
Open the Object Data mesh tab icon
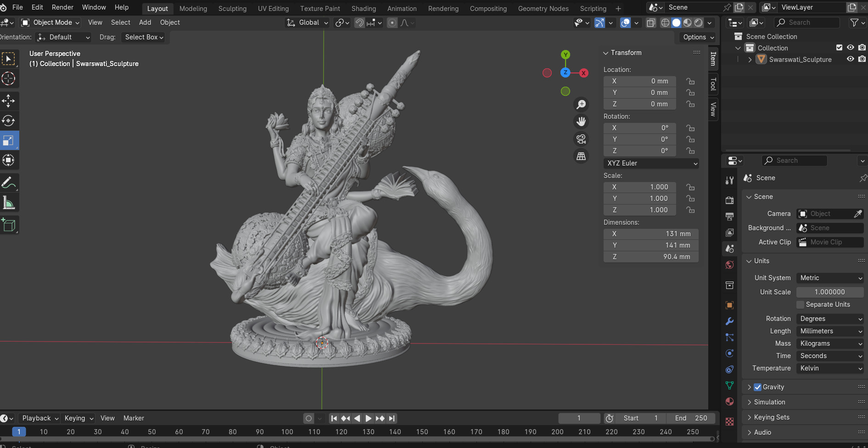[729, 385]
